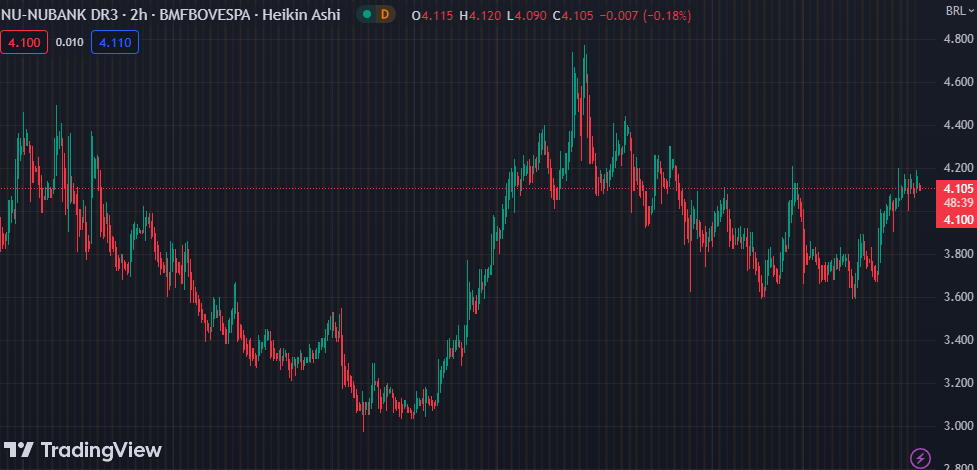Click the C4.105 close value
Image resolution: width=977 pixels, height=470 pixels.
(x=573, y=16)
